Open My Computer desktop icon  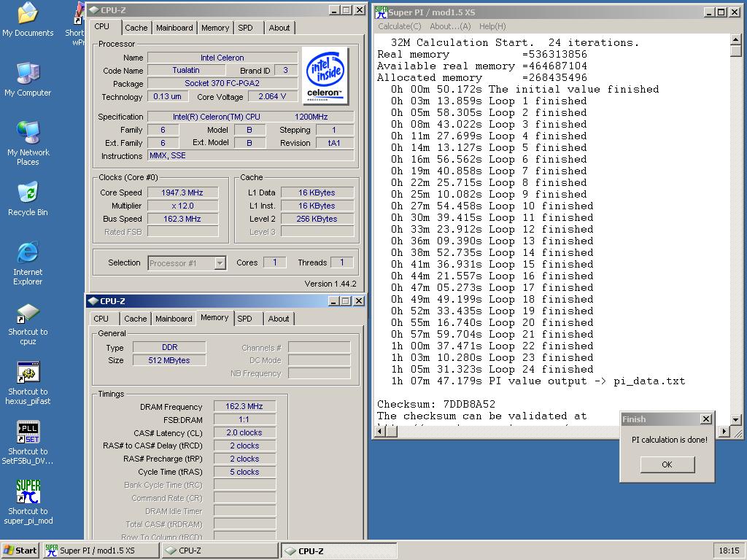pyautogui.click(x=28, y=79)
